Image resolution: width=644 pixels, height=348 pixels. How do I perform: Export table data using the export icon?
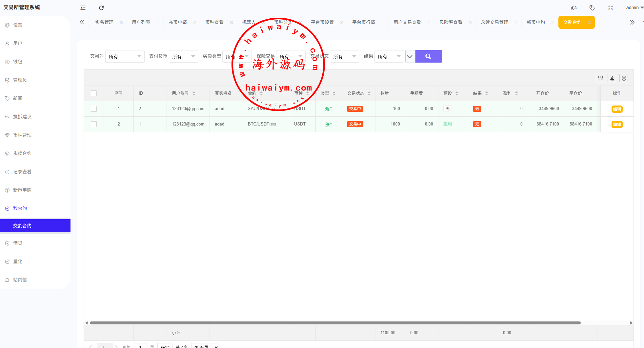click(612, 78)
